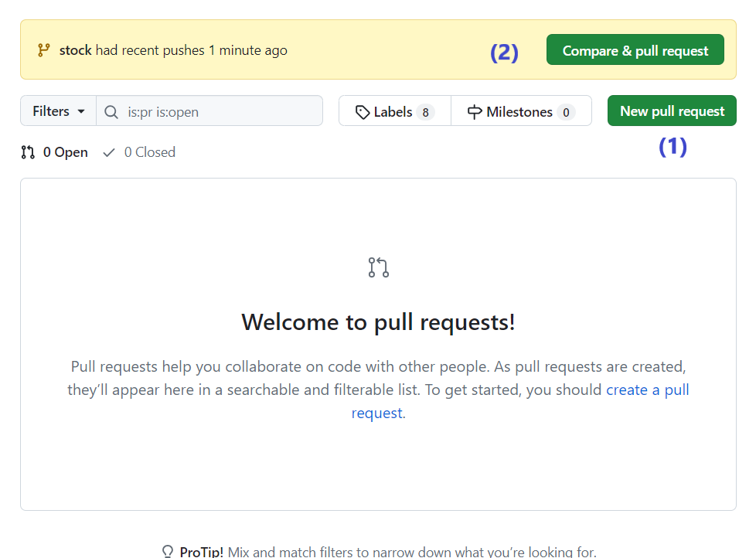The height and width of the screenshot is (558, 756).
Task: Click the Filters dropdown caret arrow
Action: pos(81,111)
